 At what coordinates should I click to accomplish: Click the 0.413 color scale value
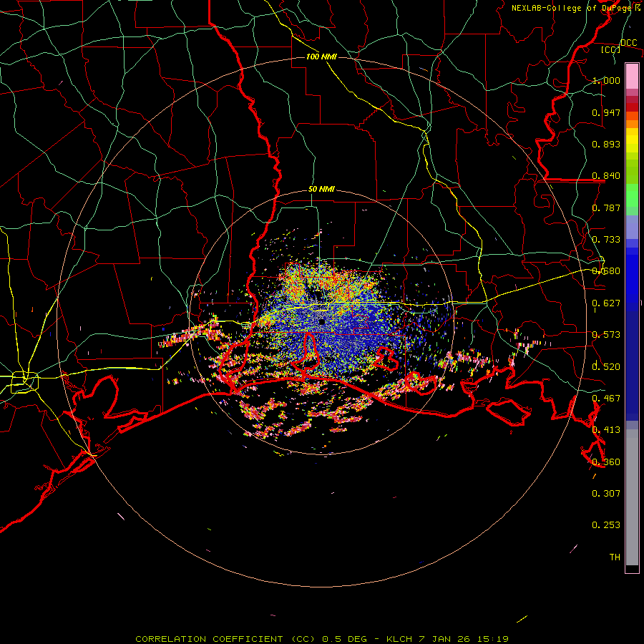tap(606, 430)
